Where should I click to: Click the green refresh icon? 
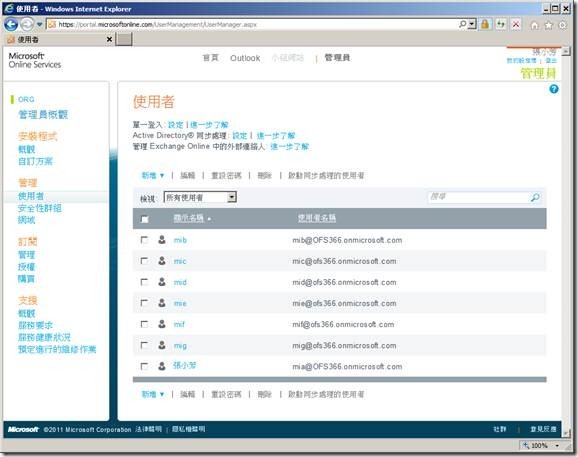point(501,24)
